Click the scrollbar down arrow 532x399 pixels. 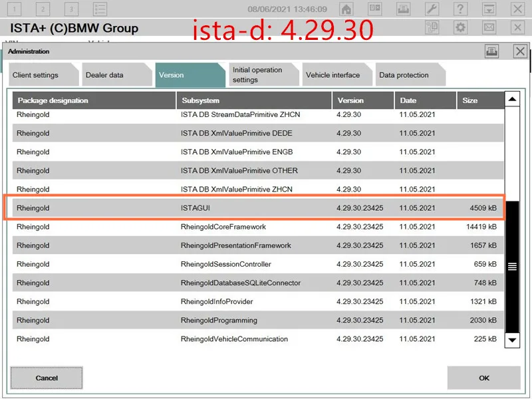[512, 340]
